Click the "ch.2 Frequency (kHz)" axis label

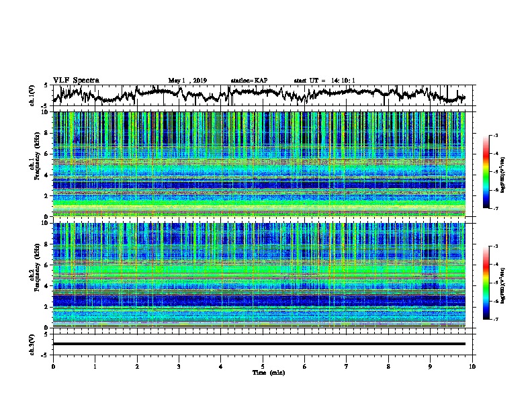tap(34, 267)
